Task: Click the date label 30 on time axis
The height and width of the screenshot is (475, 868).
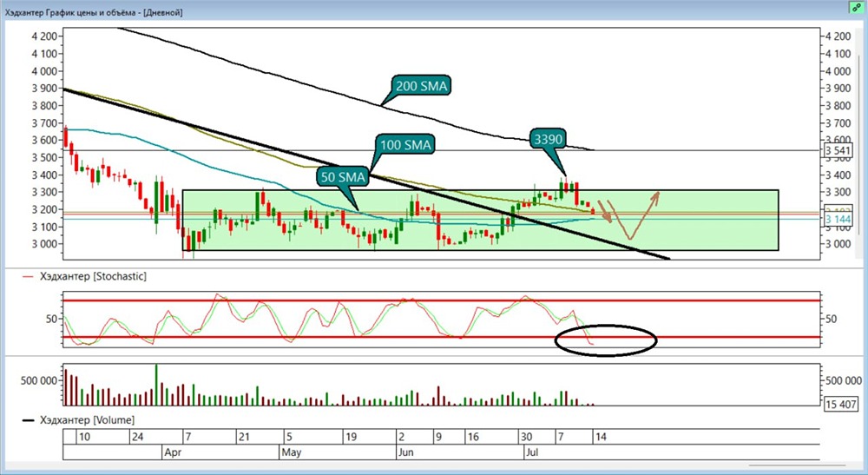Action: (x=527, y=437)
